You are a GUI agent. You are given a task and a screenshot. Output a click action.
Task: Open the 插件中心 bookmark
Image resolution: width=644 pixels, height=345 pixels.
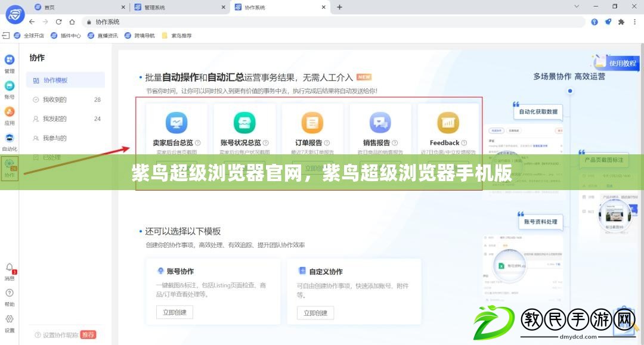point(66,36)
